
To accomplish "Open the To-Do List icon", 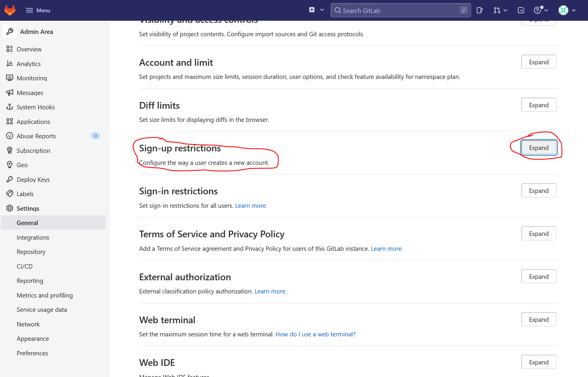I will coord(521,10).
